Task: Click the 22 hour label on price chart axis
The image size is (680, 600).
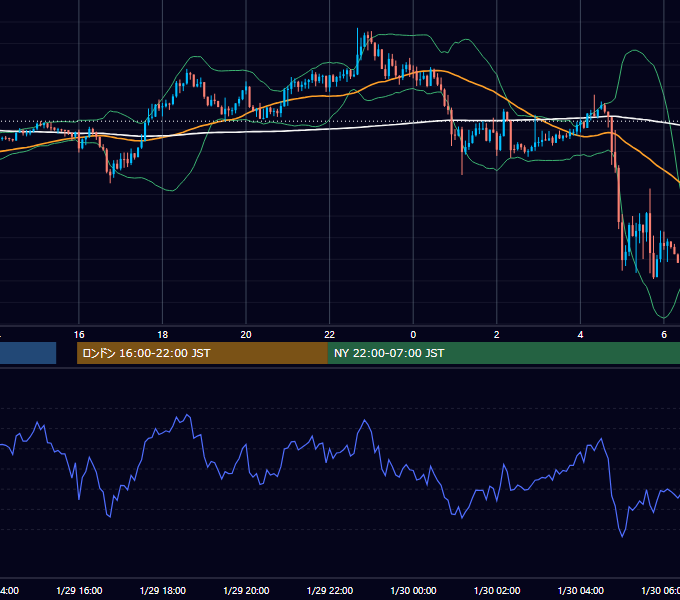Action: point(330,334)
